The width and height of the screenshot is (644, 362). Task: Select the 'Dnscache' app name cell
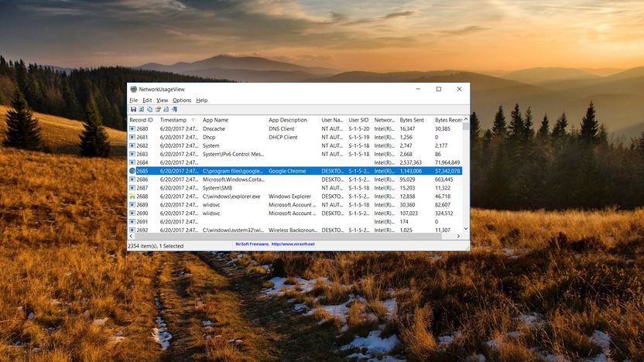214,129
